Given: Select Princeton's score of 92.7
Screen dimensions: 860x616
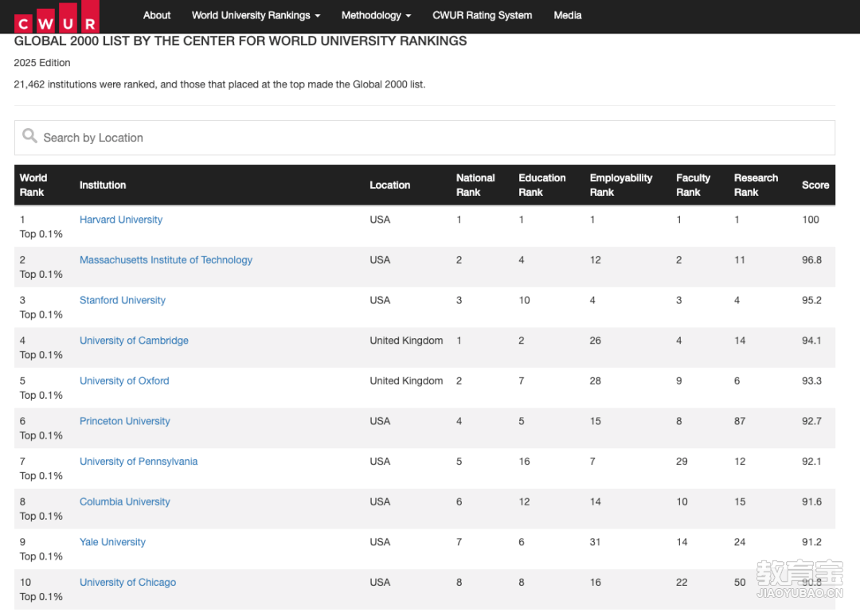Looking at the screenshot, I should click(811, 421).
